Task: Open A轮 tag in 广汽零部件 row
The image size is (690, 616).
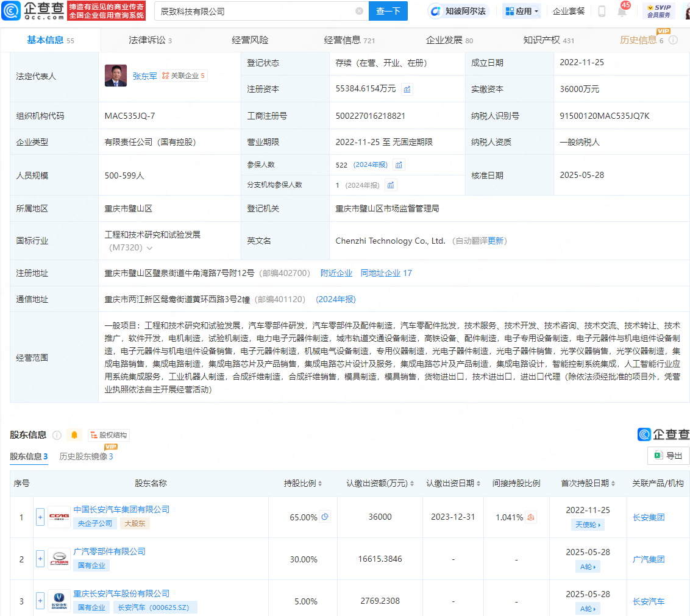Action: [588, 567]
